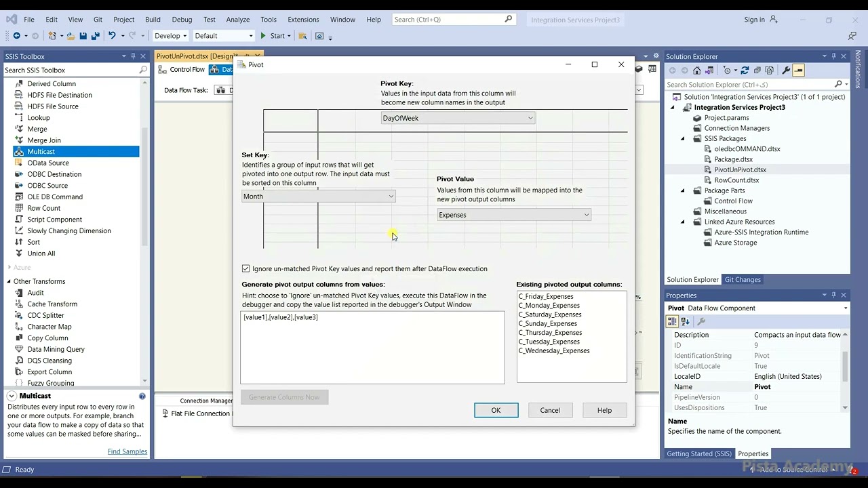Click the New Project toolbar icon
The width and height of the screenshot is (868, 488).
[52, 36]
